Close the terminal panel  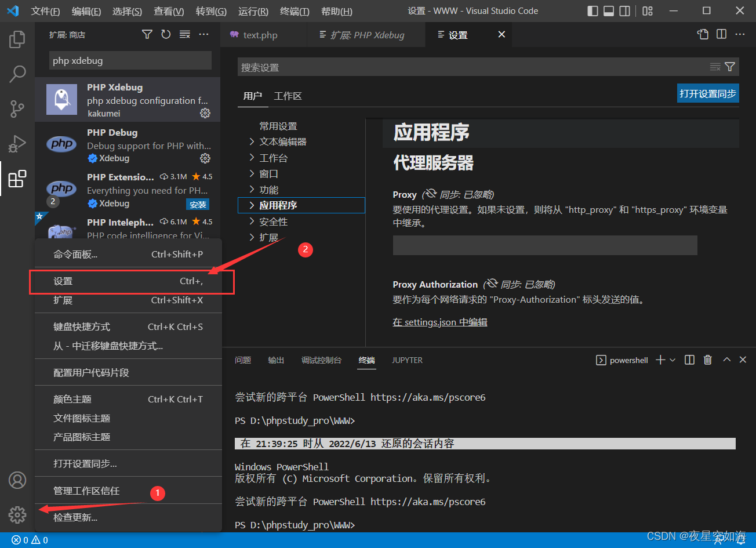coord(743,360)
